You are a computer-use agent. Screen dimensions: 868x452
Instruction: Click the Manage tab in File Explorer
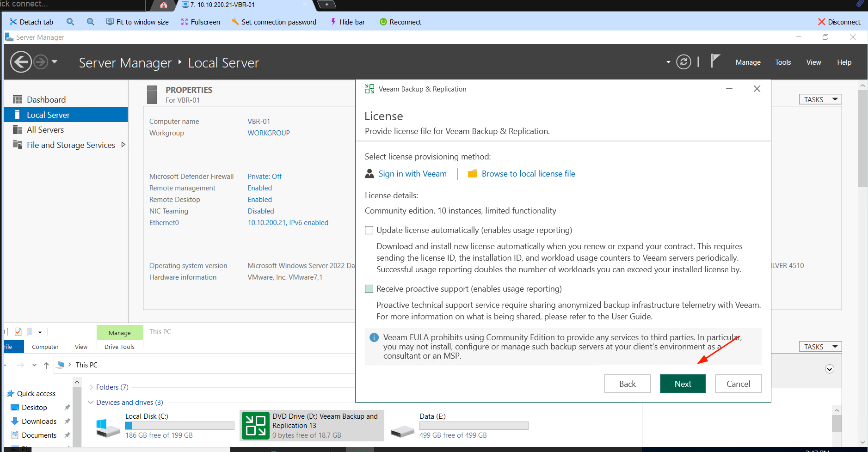point(120,333)
